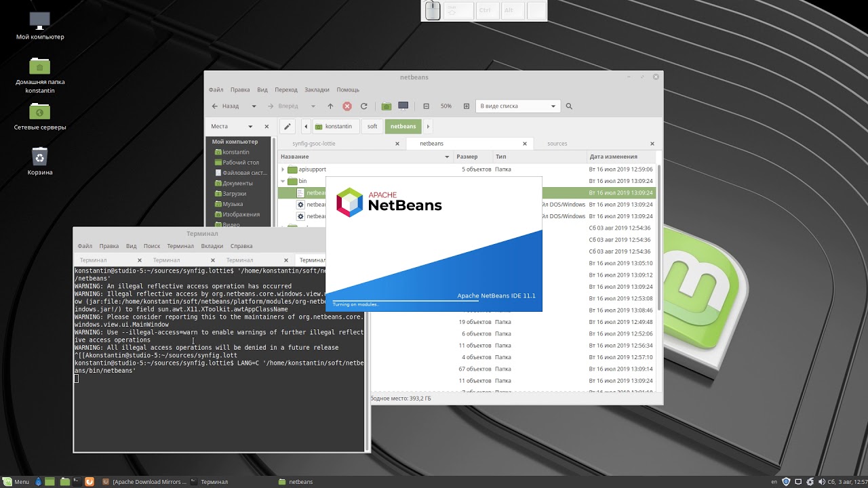
Task: Launch terminal from panel launcher
Action: (77, 482)
